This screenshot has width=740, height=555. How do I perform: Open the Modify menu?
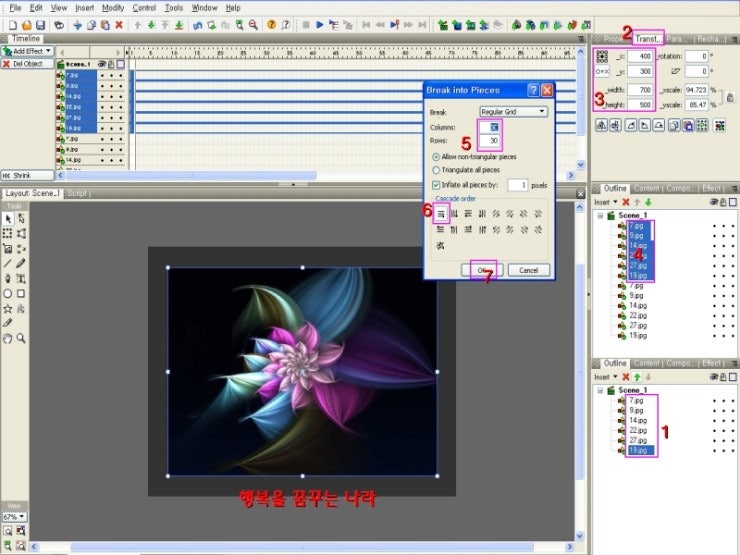tap(113, 8)
